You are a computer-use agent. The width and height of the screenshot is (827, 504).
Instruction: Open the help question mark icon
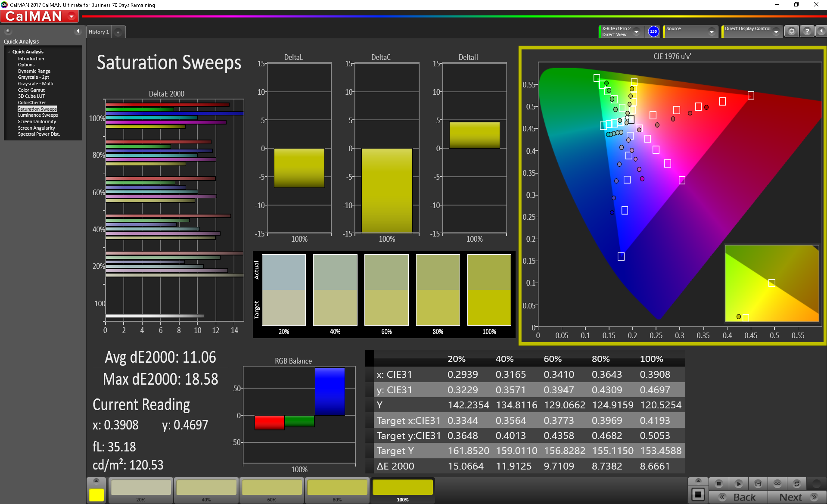coord(807,31)
